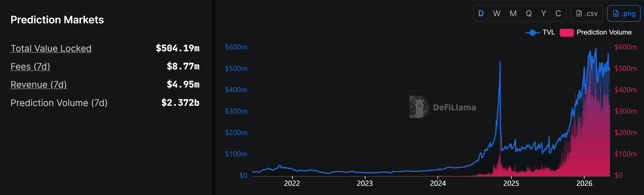The height and width of the screenshot is (195, 644).
Task: Click Prediction Volume (7d) label
Action: (x=59, y=103)
